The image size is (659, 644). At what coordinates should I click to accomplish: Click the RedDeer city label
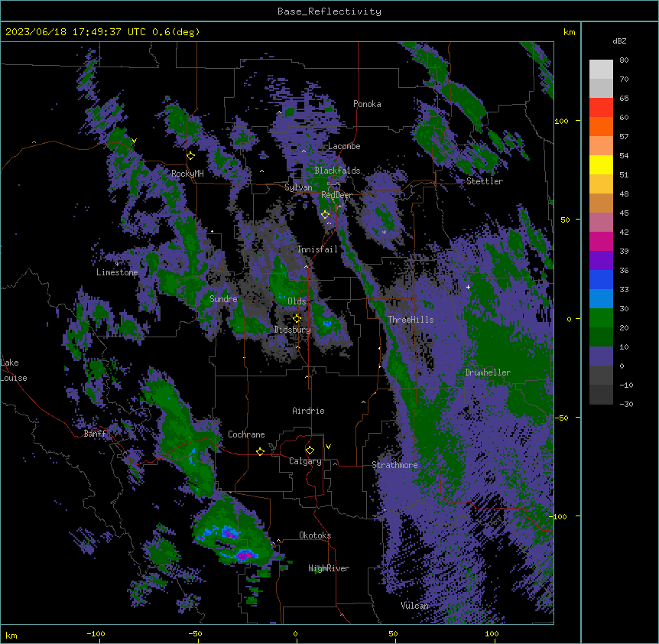pyautogui.click(x=337, y=195)
